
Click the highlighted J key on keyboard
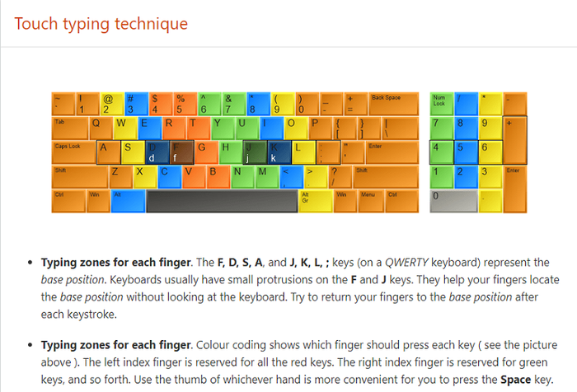coord(255,152)
